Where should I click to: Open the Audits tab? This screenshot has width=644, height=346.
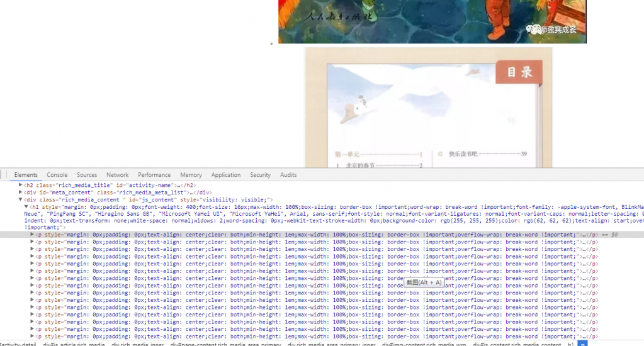click(x=288, y=175)
